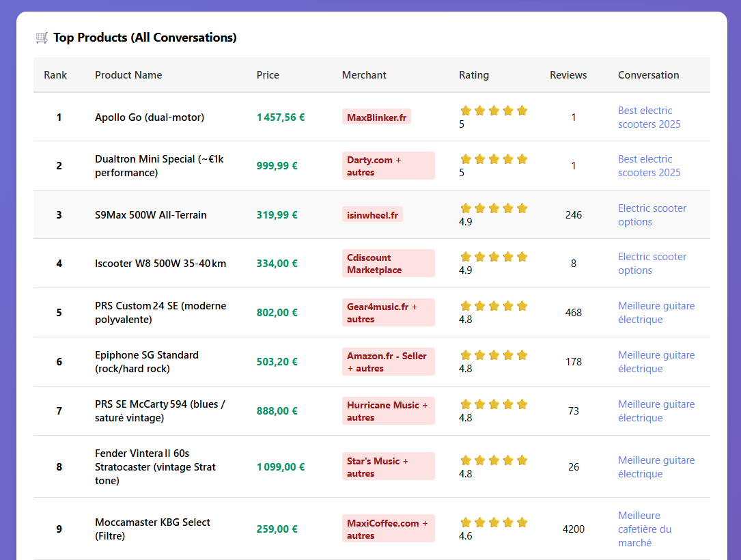Select the MaxBlinker.fr merchant badge
741x560 pixels.
click(x=376, y=116)
